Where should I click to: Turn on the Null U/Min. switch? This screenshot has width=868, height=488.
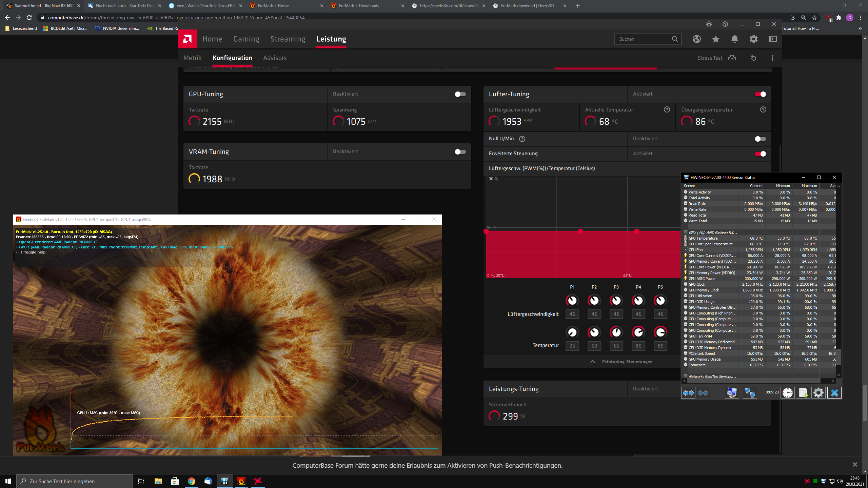760,139
